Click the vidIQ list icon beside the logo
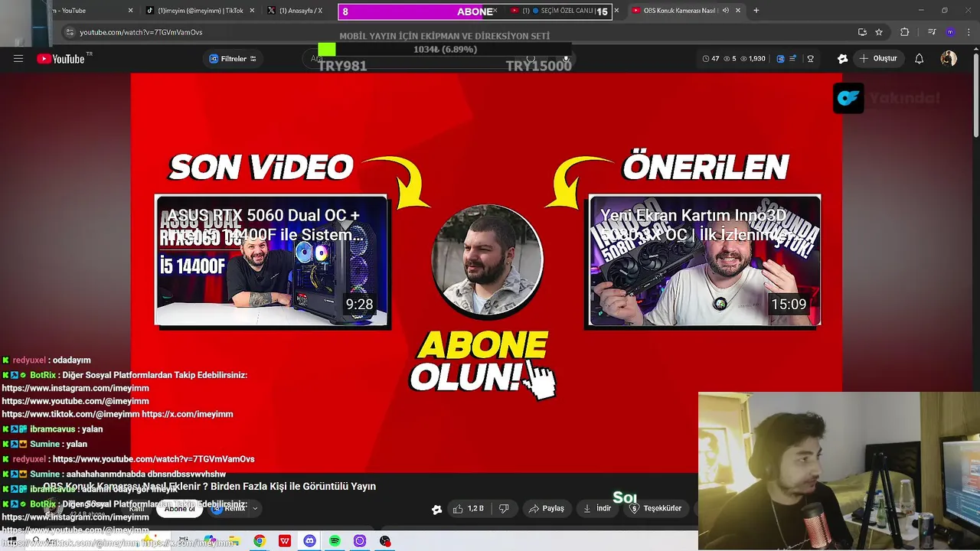 tap(793, 59)
